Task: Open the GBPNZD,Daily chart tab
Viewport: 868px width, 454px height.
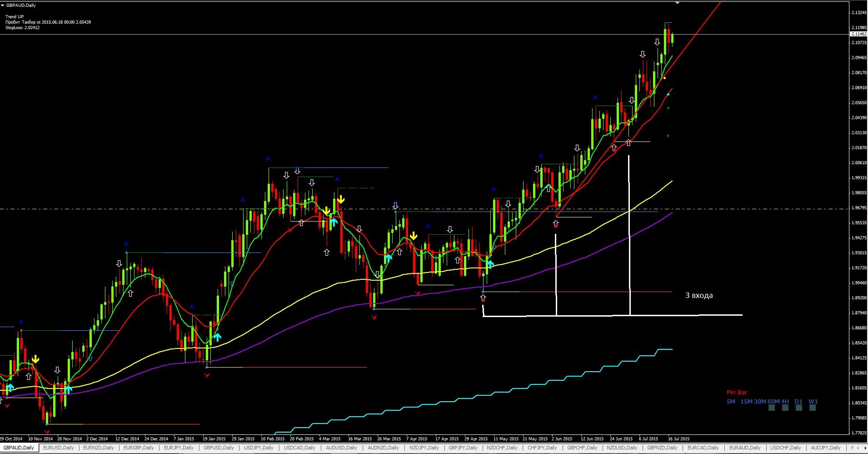Action: coord(662,448)
